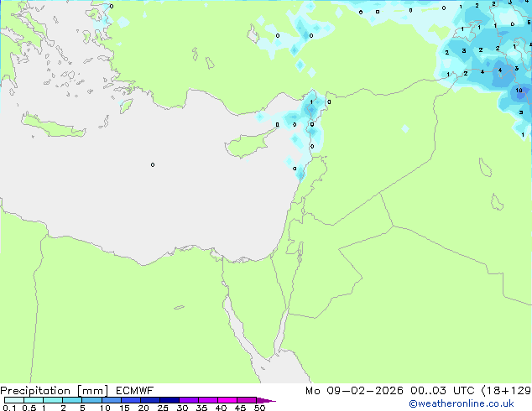Click the legend label "0.1"
This screenshot has height=411, width=532.
pyautogui.click(x=9, y=408)
